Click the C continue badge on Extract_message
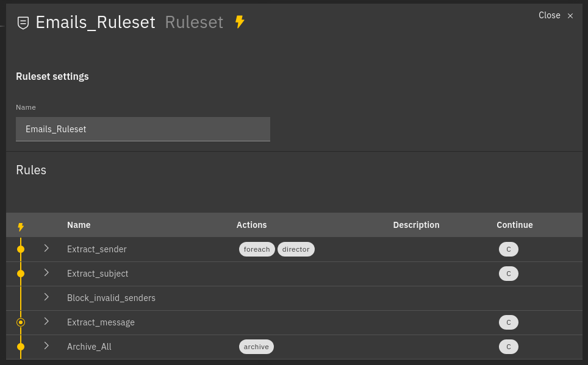The height and width of the screenshot is (365, 588). pos(509,322)
